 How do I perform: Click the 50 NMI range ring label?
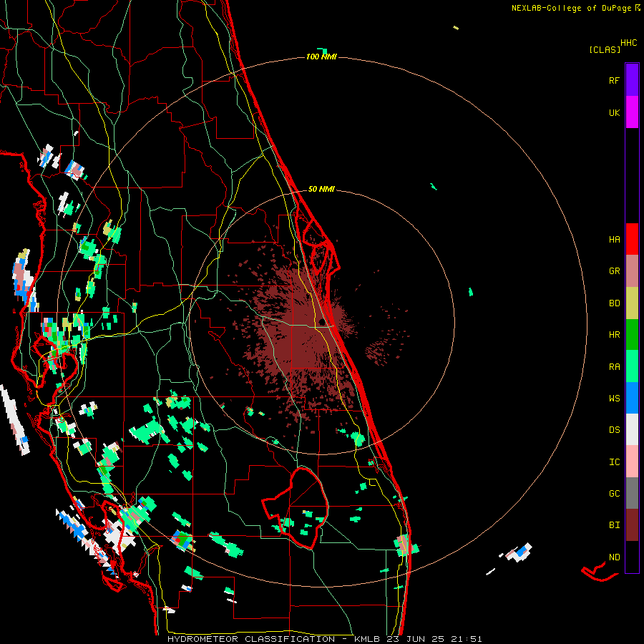coord(321,189)
